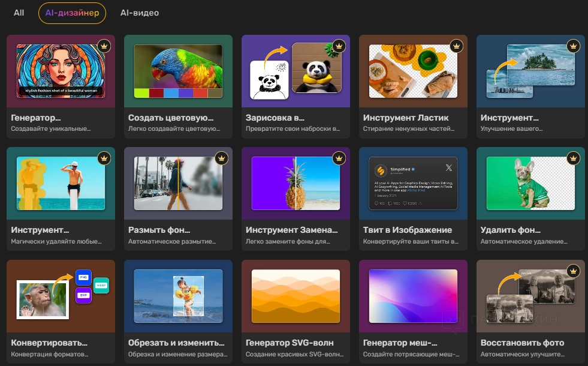The width and height of the screenshot is (588, 366).
Task: Open the Зарисовка в… tool title
Action: coord(275,118)
